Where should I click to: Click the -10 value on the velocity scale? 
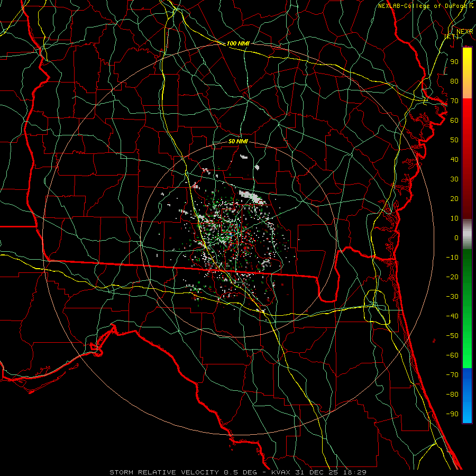tap(452, 258)
